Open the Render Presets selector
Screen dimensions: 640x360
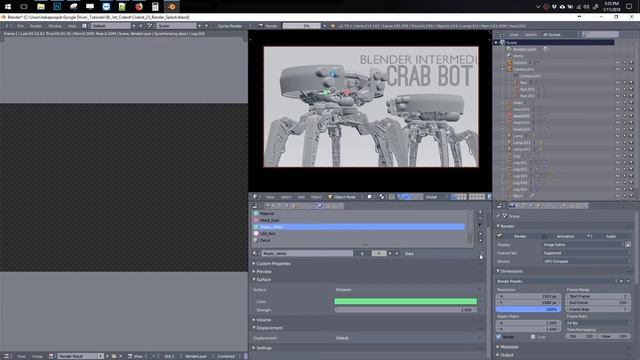click(556, 281)
